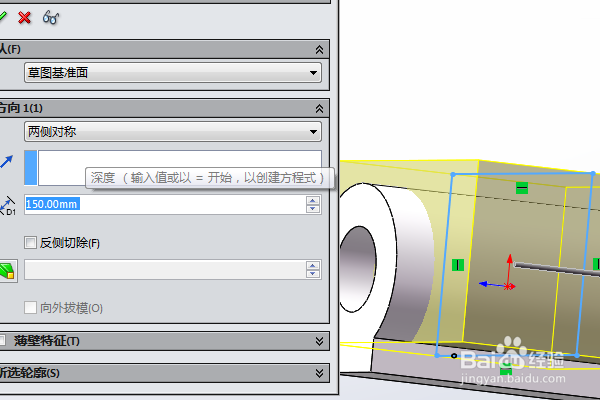Viewport: 600px width, 400px height.
Task: Click the direction selection box
Action: [x=173, y=168]
